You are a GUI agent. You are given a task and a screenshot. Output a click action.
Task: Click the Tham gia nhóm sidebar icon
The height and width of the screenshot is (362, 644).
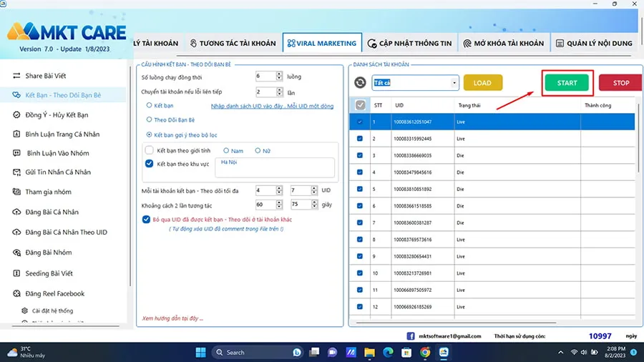click(x=17, y=192)
